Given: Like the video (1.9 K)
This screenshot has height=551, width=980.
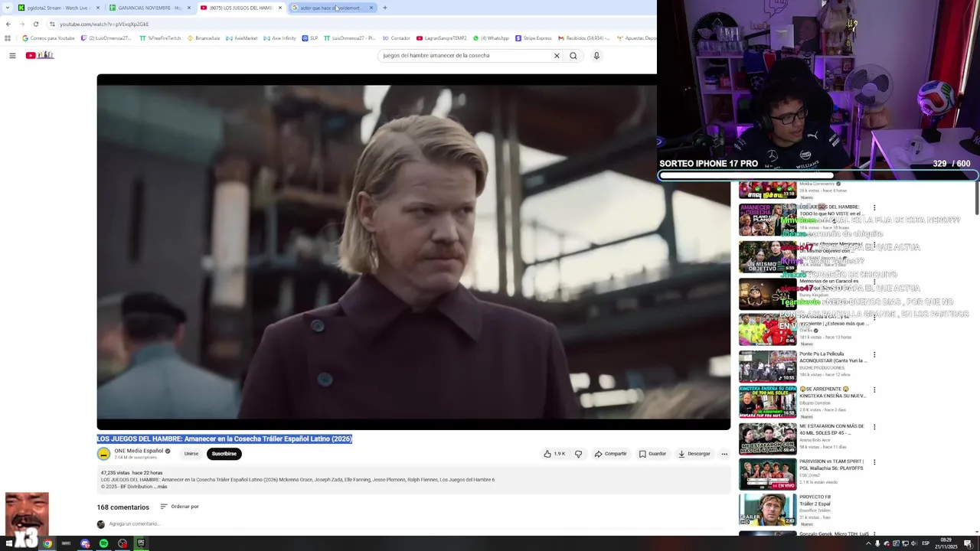Looking at the screenshot, I should pyautogui.click(x=554, y=454).
